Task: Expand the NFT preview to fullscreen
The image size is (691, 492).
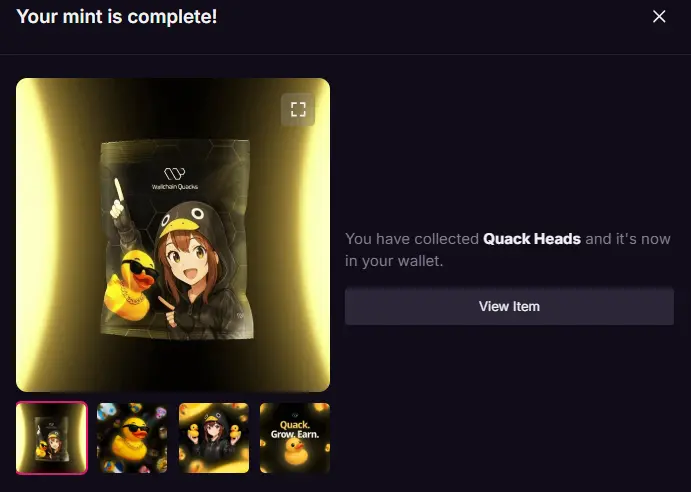Action: 298,109
